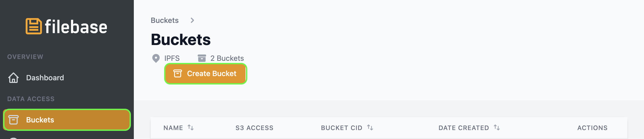Sort by Date Created arrows icon
644x139 pixels.
point(497,128)
